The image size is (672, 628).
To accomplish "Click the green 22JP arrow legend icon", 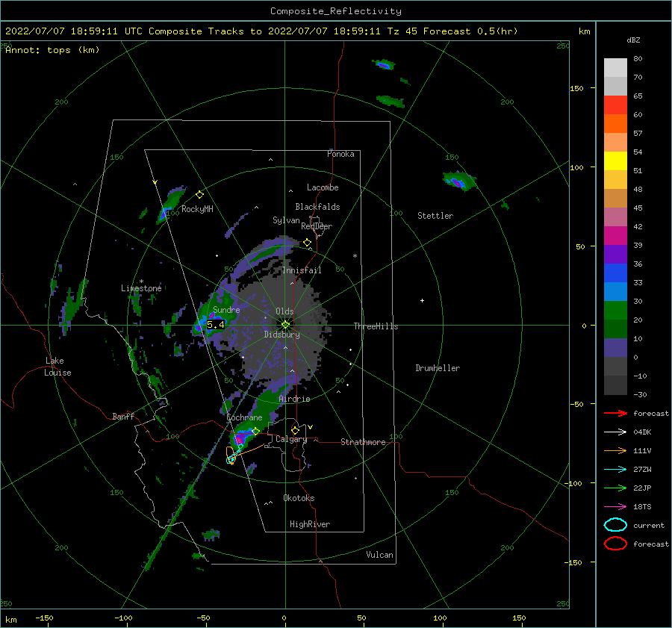I will click(615, 488).
